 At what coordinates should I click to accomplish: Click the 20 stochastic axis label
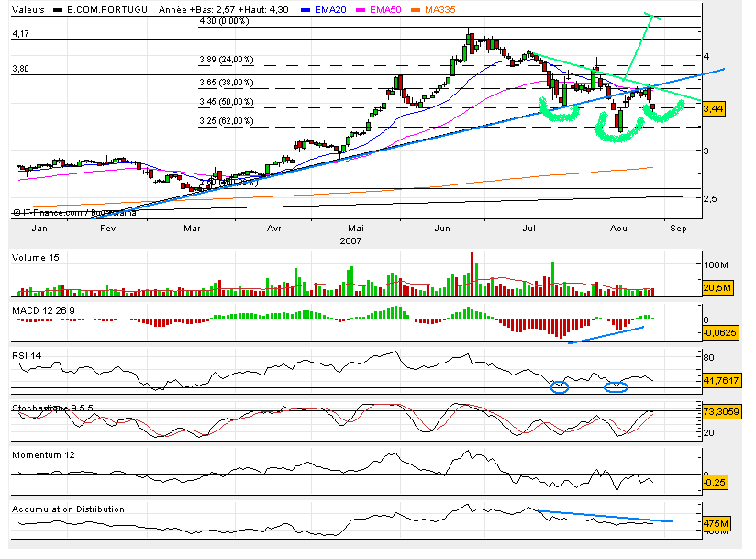coord(708,433)
